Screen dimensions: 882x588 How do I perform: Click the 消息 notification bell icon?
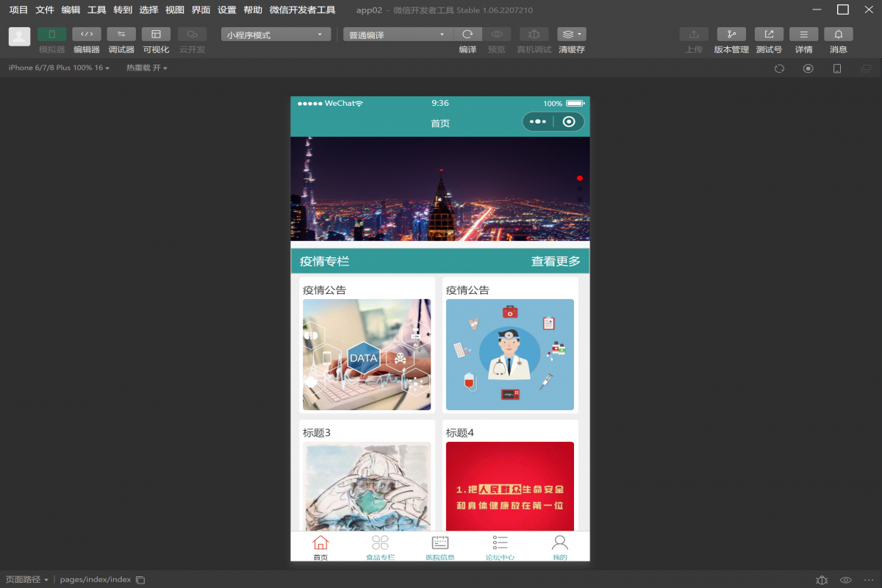pos(838,35)
